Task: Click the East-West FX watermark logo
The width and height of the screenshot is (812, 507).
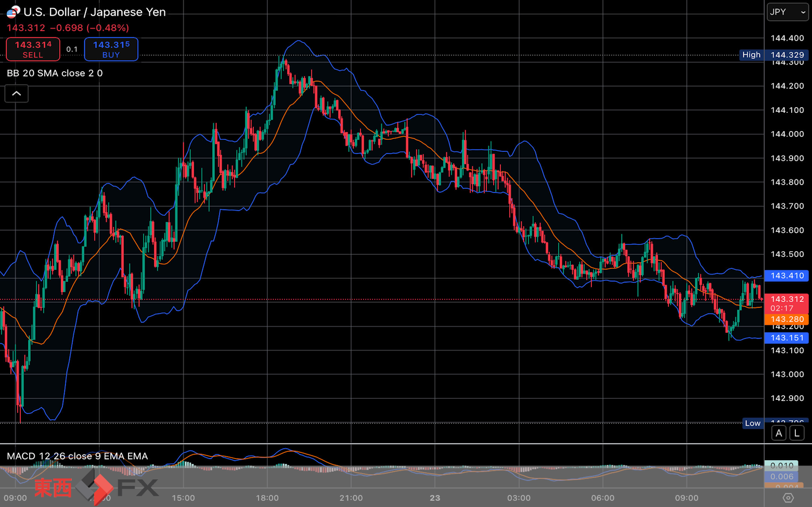Action: pos(96,487)
